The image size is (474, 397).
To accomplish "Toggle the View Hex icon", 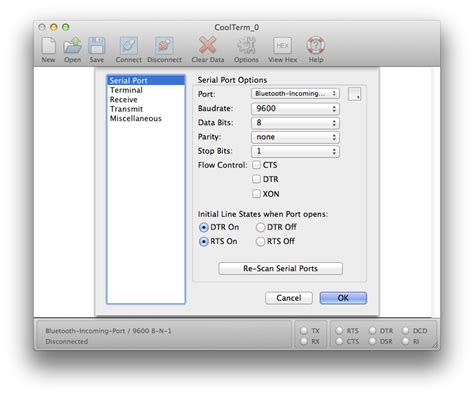I will (282, 45).
